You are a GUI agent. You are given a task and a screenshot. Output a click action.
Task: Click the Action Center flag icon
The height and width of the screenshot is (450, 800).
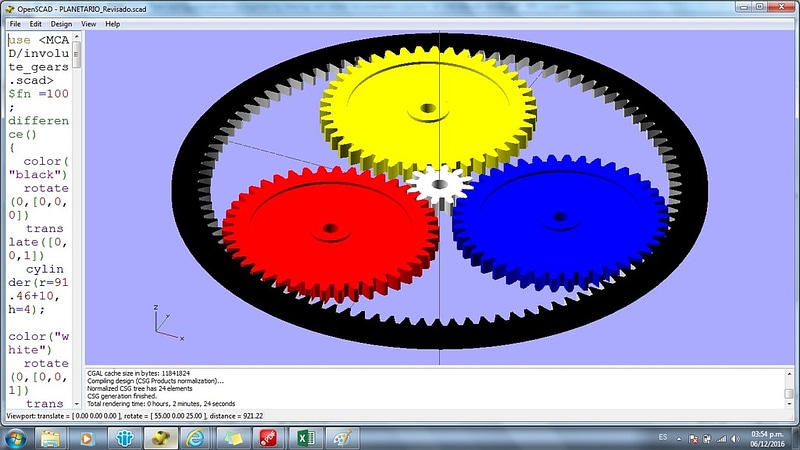(x=693, y=439)
